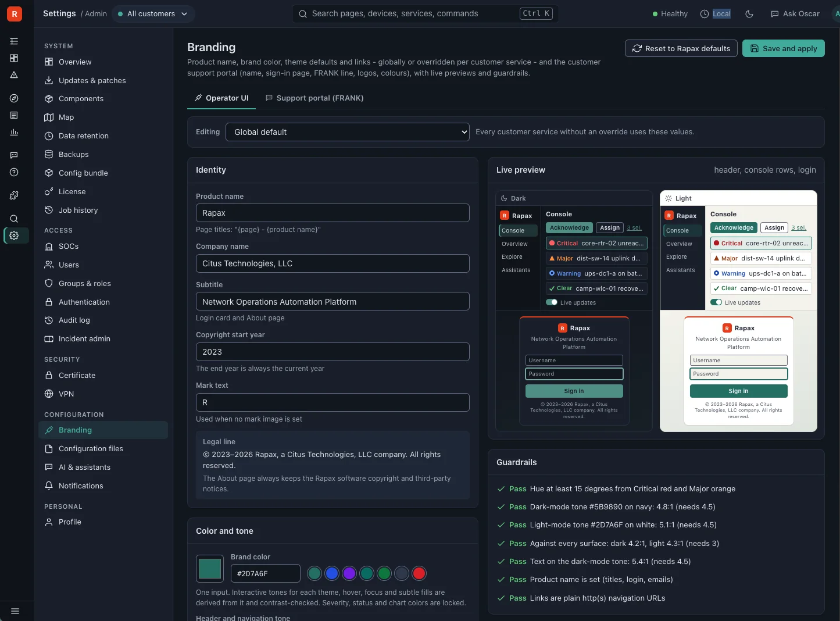Viewport: 840px width, 621px height.
Task: Open Data retention settings
Action: (x=103, y=136)
